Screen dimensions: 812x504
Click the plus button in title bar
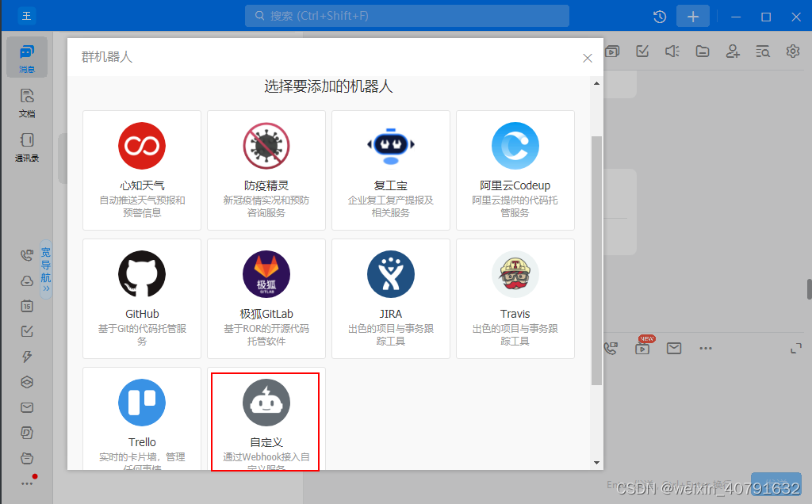click(693, 17)
